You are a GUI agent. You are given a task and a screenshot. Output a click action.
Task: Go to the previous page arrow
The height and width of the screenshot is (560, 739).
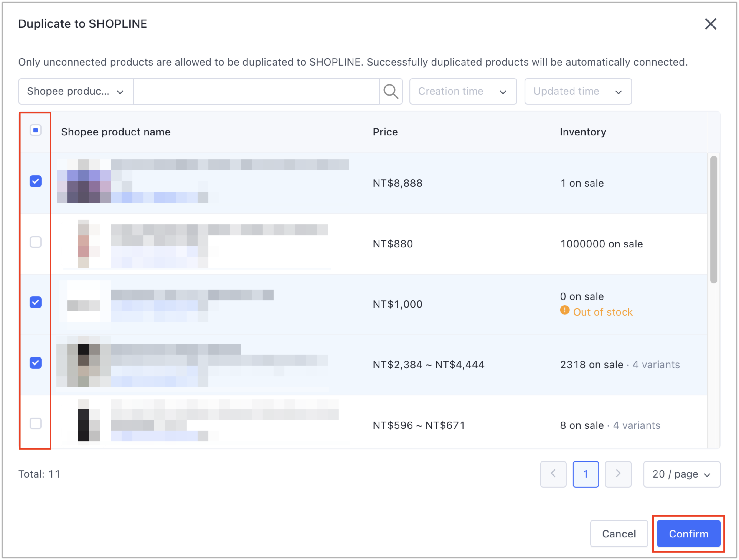(x=553, y=474)
